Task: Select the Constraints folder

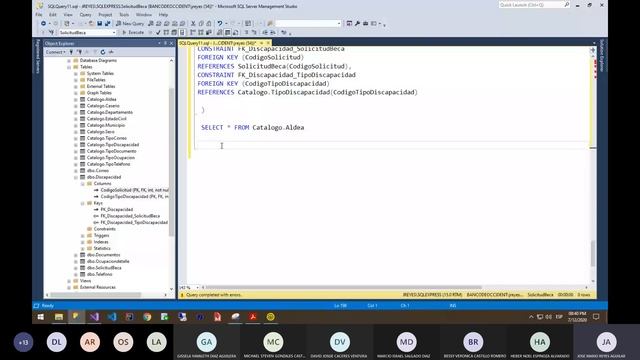Action: (104, 229)
